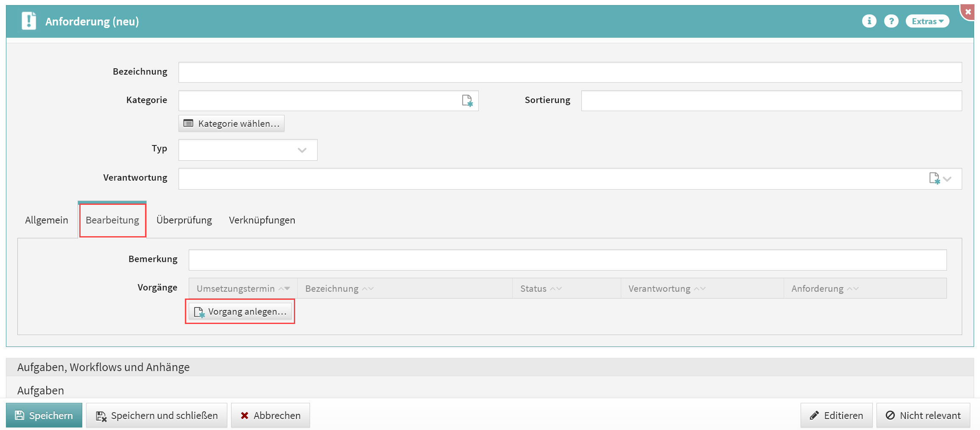Click the info icon in header
Viewport: 980px width, 430px height.
click(x=869, y=21)
